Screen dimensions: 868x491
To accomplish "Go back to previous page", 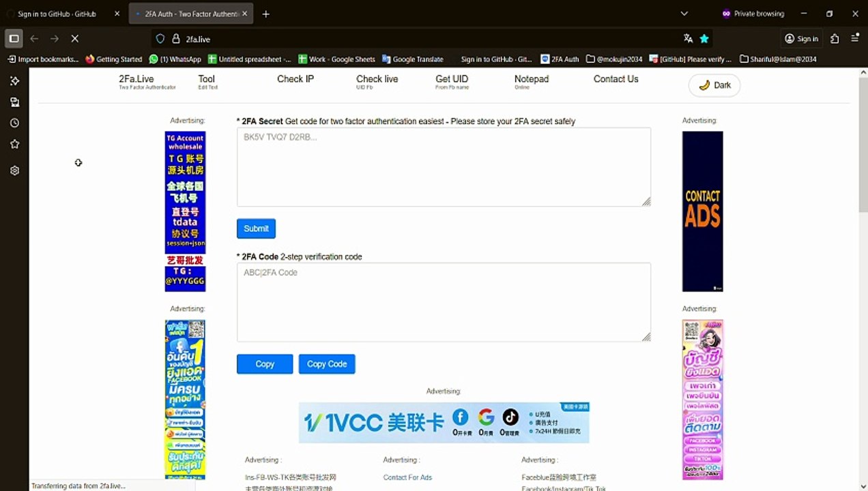I will (x=34, y=39).
